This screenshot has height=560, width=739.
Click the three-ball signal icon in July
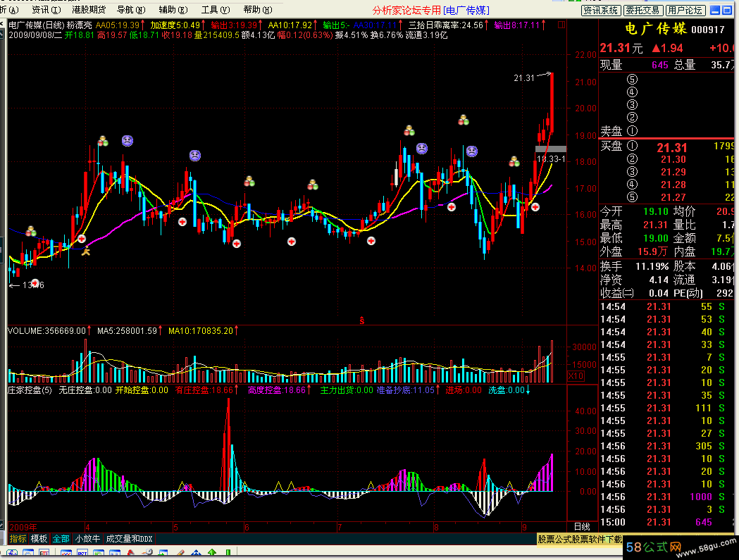(409, 130)
